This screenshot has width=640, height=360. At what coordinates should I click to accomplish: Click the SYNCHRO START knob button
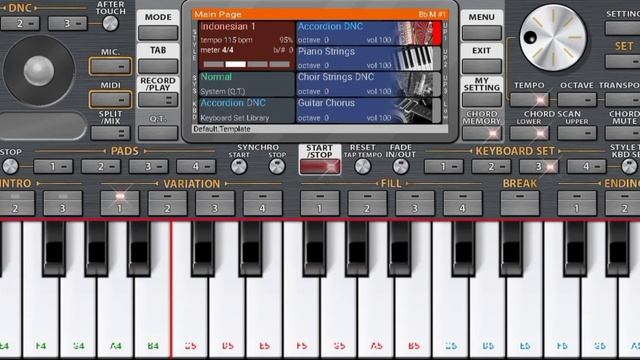239,166
